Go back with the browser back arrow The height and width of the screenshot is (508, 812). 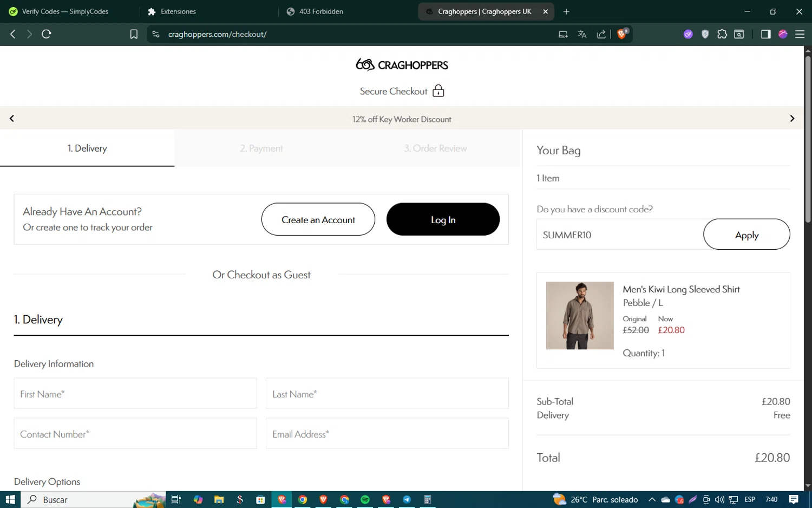(x=13, y=34)
